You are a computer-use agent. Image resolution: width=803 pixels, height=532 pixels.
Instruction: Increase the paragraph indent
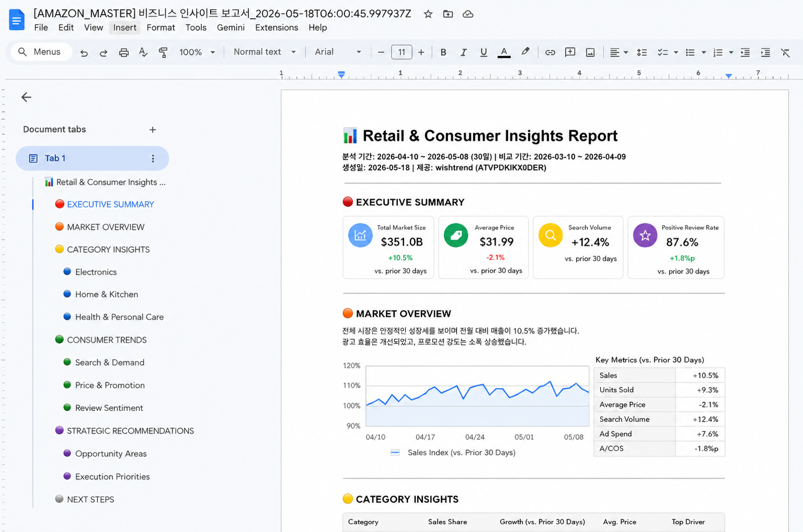(x=765, y=52)
